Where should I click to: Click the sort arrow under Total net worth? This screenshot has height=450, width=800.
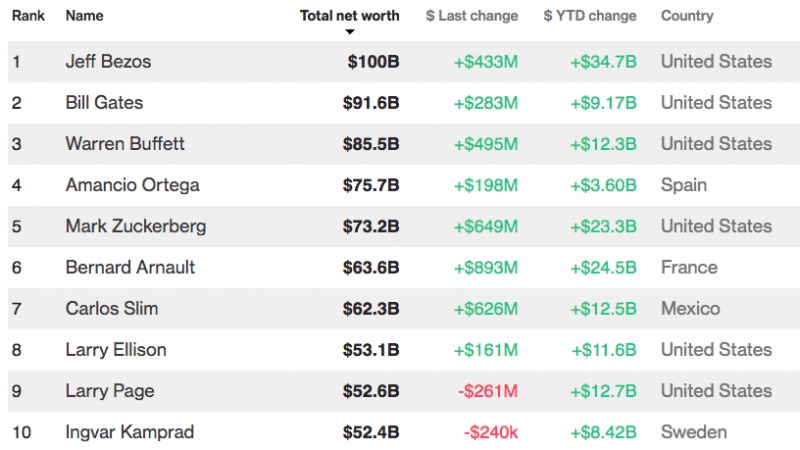pyautogui.click(x=350, y=32)
